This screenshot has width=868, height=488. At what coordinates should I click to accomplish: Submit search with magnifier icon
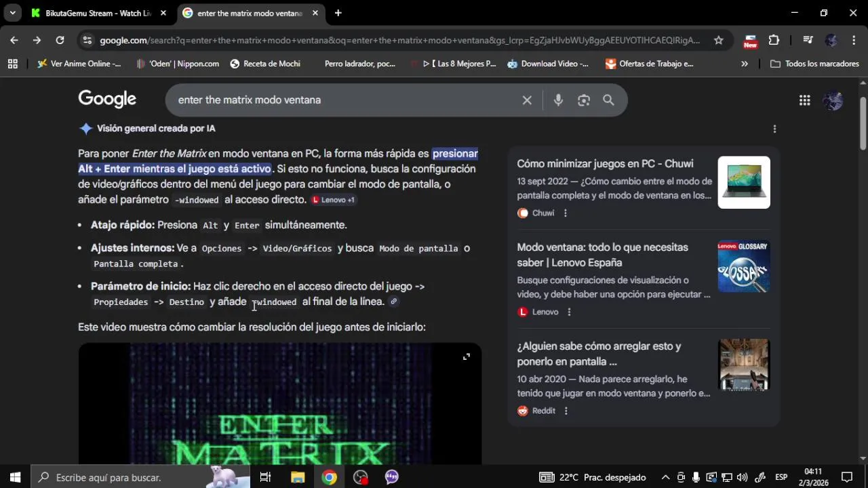pyautogui.click(x=608, y=100)
